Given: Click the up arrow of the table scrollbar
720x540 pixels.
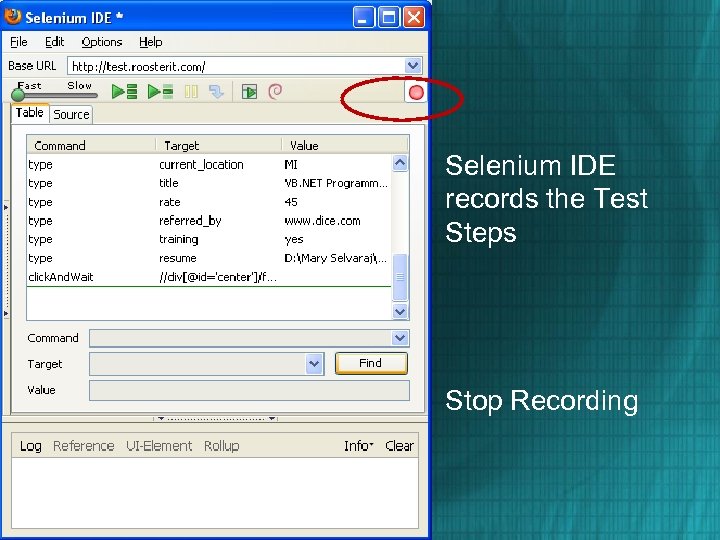Looking at the screenshot, I should (399, 163).
